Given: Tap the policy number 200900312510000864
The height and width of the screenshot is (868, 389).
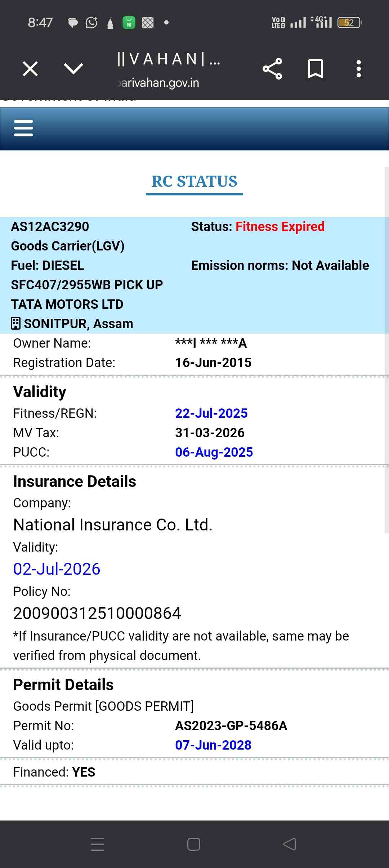Looking at the screenshot, I should point(97,613).
